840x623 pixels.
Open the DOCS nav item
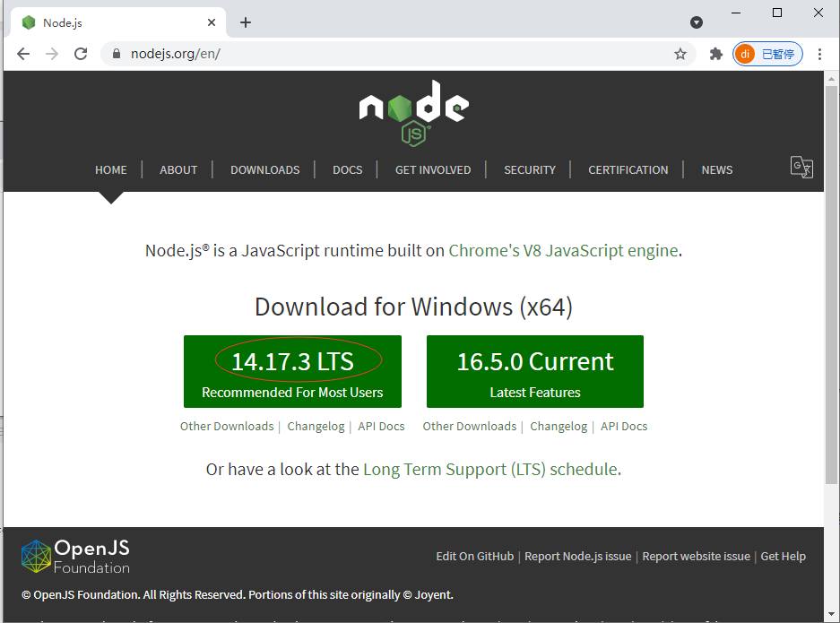click(x=348, y=169)
